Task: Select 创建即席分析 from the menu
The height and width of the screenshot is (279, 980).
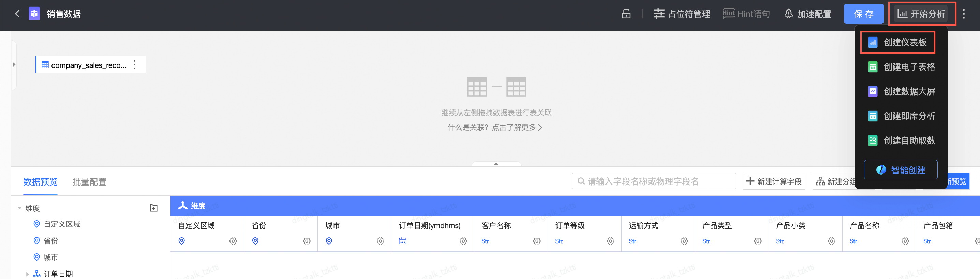Action: (x=901, y=116)
